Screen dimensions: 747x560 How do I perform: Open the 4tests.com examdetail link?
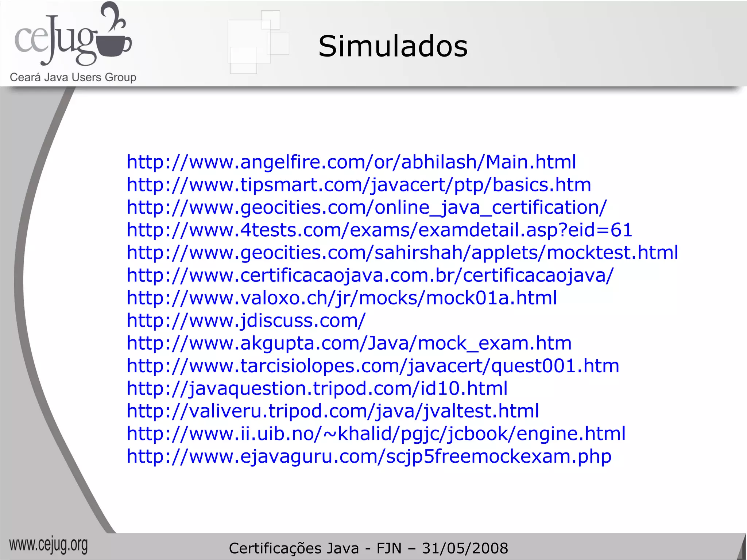tap(379, 230)
